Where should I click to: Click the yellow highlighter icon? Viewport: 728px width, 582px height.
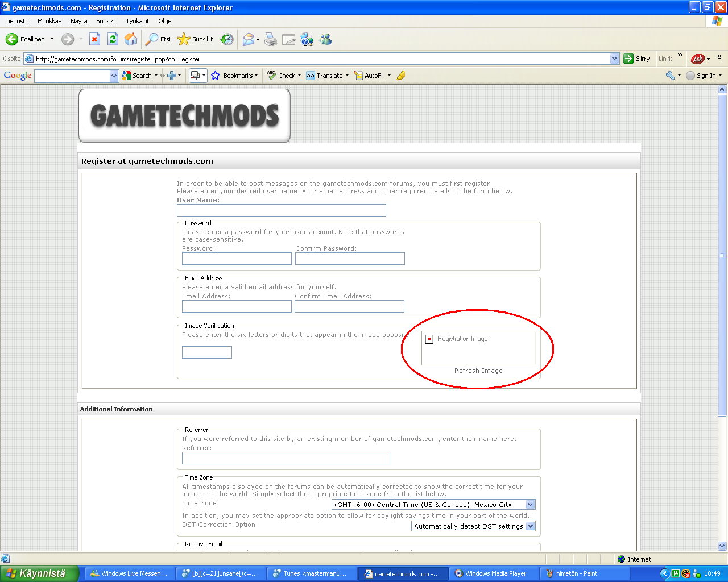pos(401,76)
